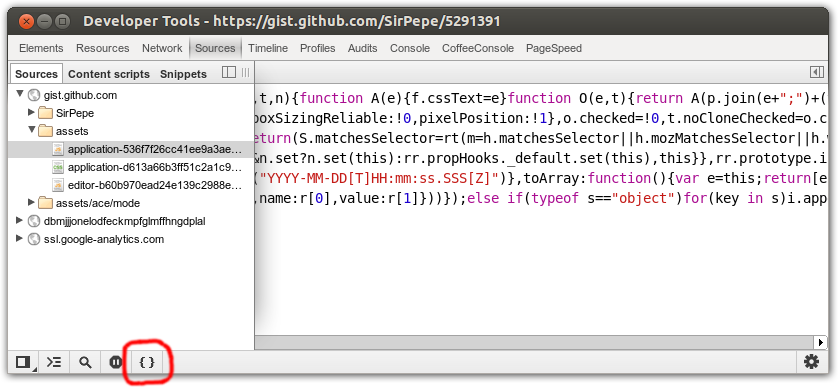
Task: Click code line with S.matchesSelector
Action: click(x=541, y=138)
